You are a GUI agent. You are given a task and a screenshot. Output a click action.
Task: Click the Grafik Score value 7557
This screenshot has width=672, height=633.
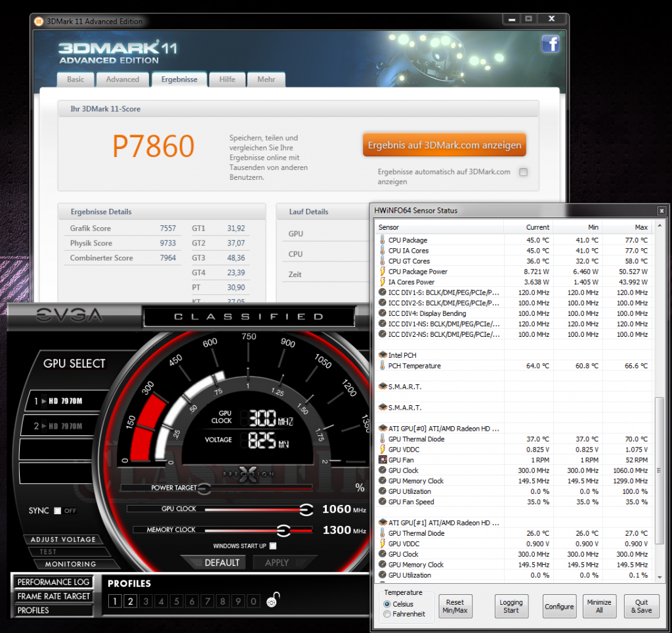[167, 228]
